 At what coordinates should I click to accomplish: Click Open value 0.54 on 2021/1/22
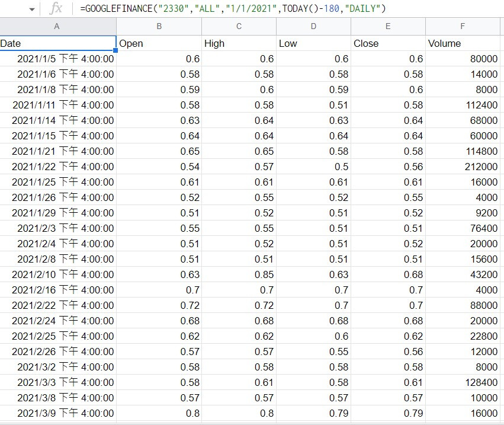click(x=159, y=167)
